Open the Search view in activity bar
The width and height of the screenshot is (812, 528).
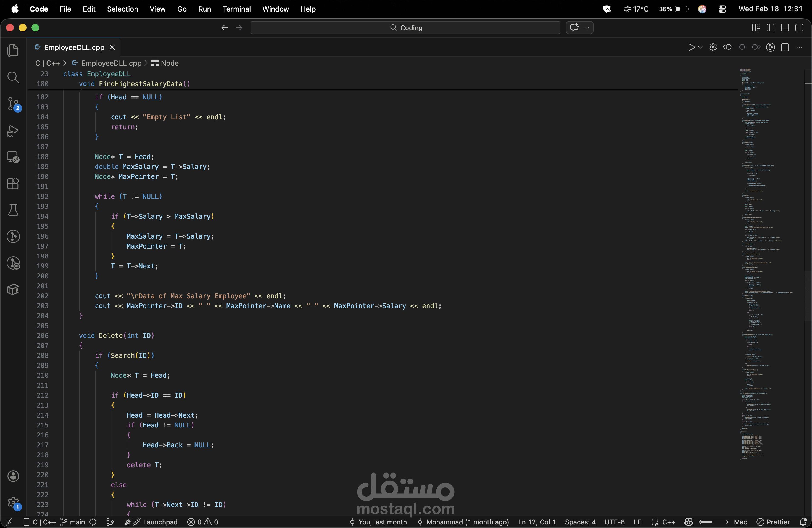click(13, 77)
